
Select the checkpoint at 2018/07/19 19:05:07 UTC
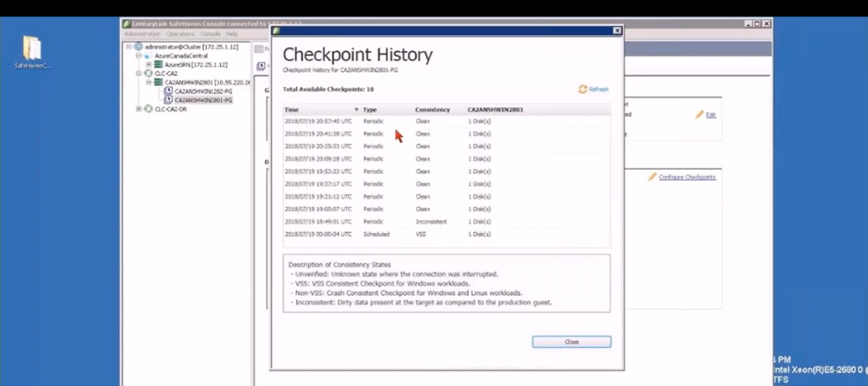tap(447, 209)
